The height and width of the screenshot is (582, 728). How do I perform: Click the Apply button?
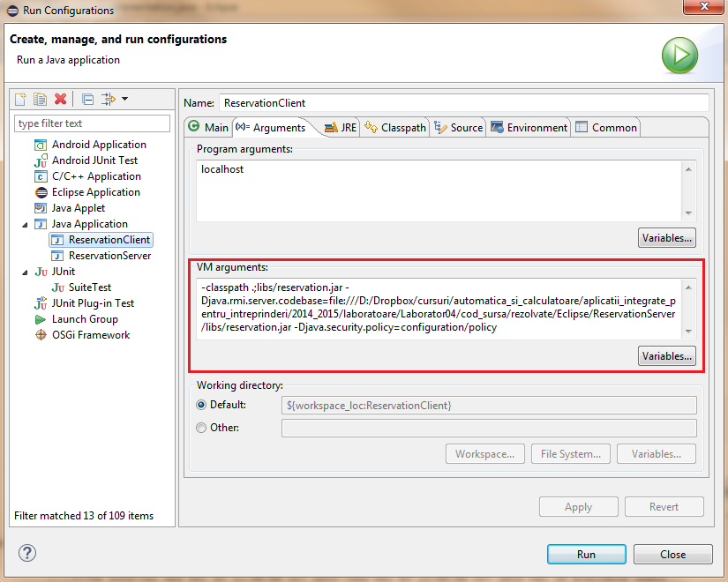579,507
